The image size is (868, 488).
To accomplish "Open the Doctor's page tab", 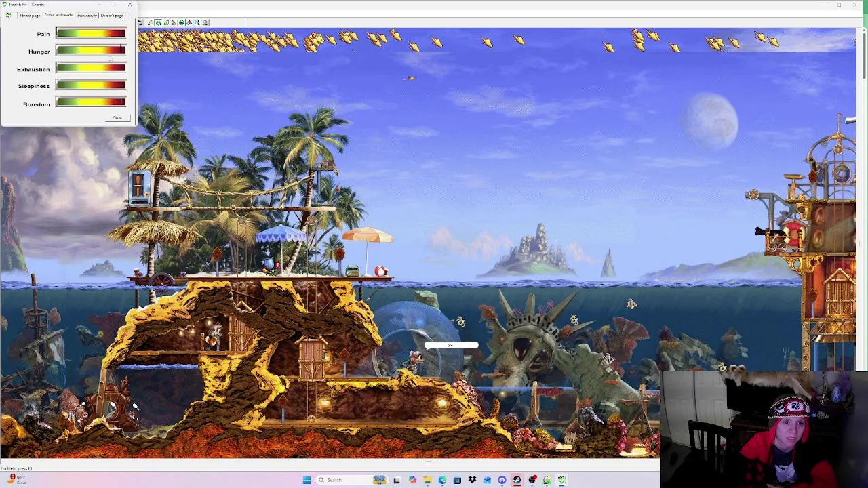I will [112, 15].
